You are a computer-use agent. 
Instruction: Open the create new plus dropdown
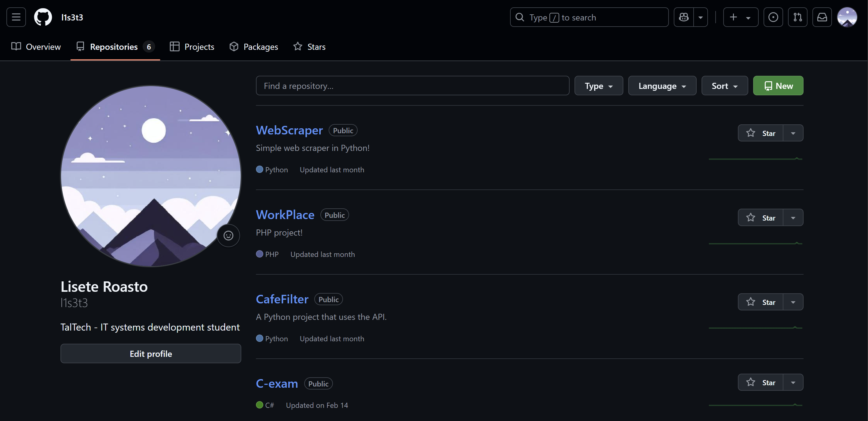click(740, 17)
